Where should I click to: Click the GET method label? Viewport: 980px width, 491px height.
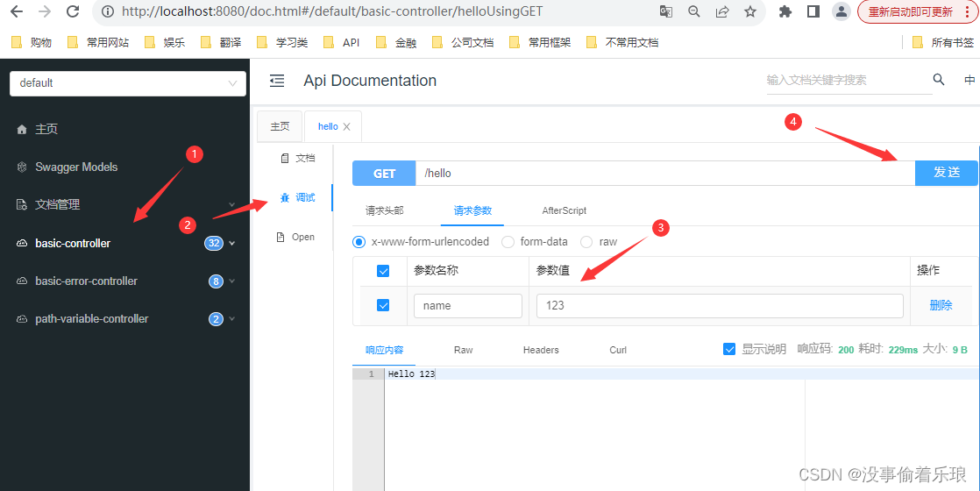384,174
